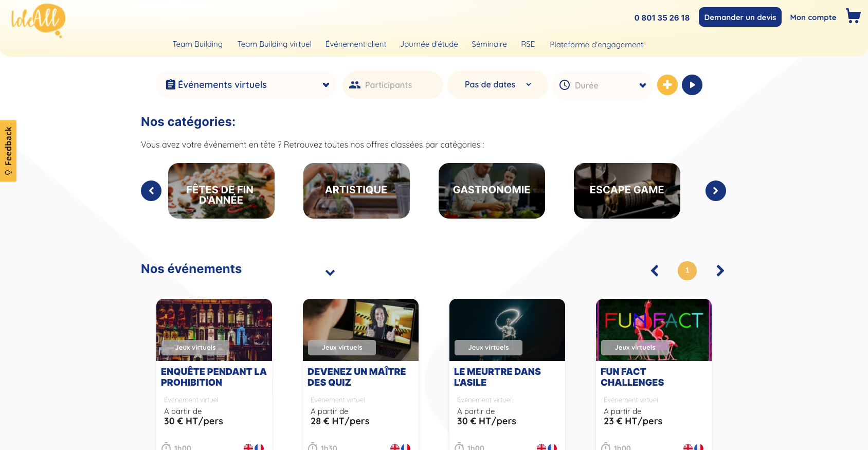Open Événements virtuels dropdown
868x450 pixels.
click(x=246, y=85)
